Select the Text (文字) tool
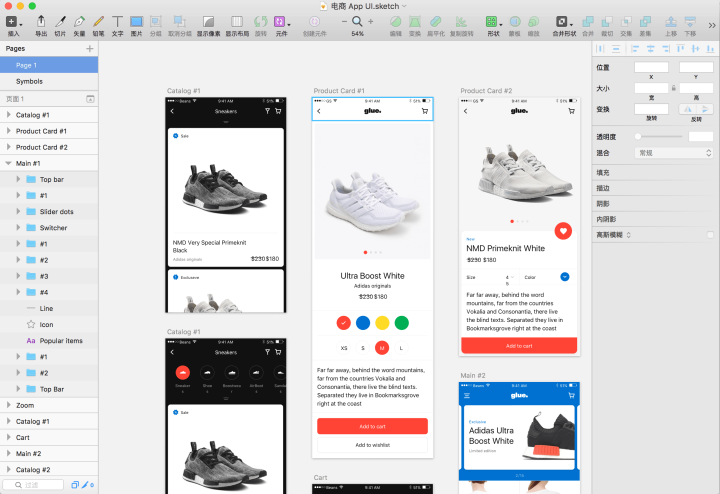 pyautogui.click(x=118, y=22)
